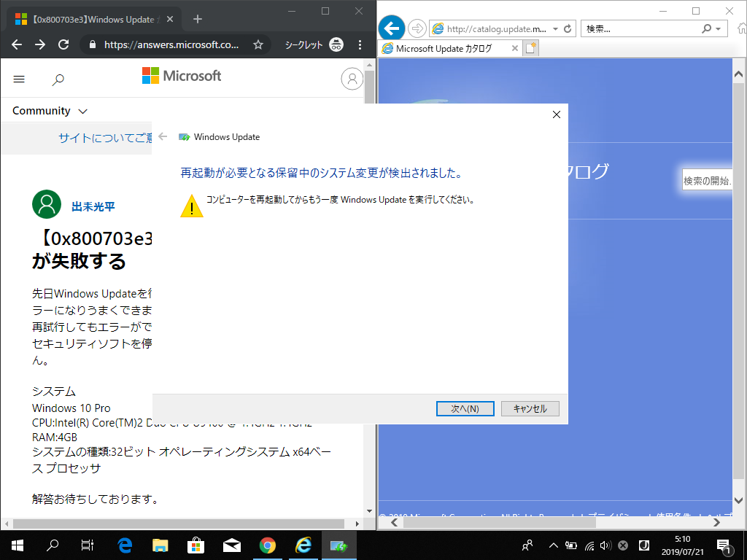This screenshot has height=560, width=747.
Task: Refresh the page in Internet Explorer
Action: click(568, 29)
